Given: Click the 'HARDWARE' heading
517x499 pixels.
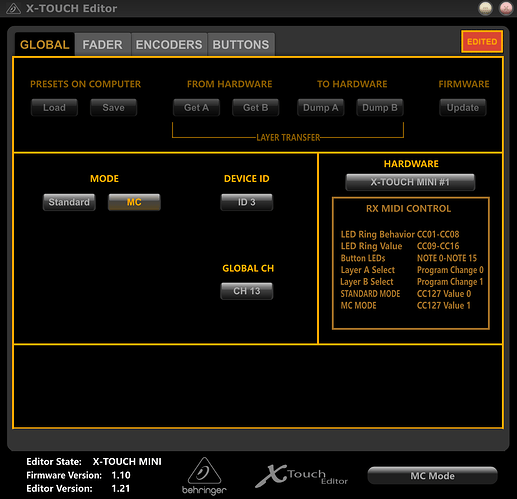Looking at the screenshot, I should tap(411, 164).
